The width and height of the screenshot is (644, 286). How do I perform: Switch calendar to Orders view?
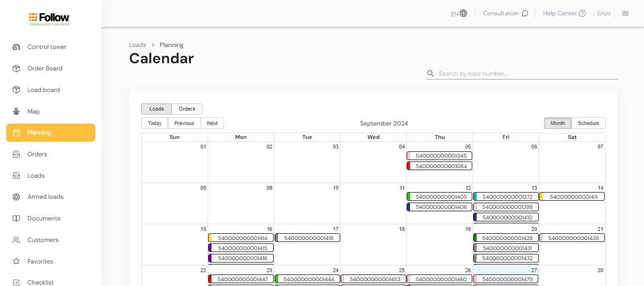click(x=187, y=109)
